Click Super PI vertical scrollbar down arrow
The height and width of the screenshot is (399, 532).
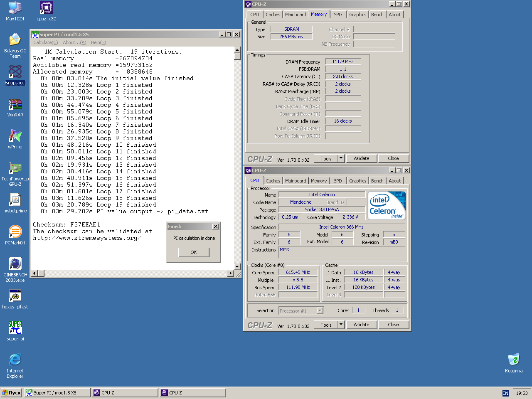[x=237, y=267]
